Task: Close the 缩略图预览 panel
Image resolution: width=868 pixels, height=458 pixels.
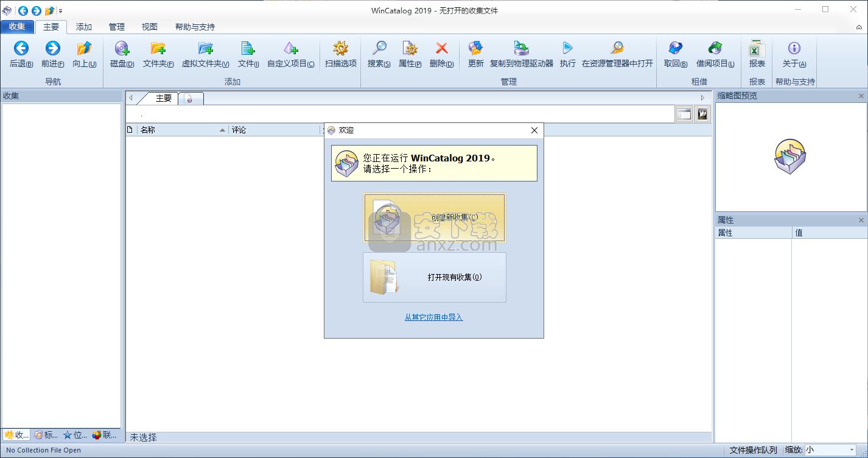Action: (861, 96)
